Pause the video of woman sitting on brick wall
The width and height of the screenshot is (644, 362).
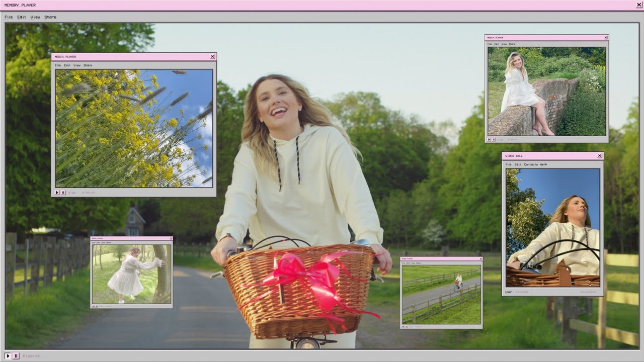pos(494,139)
